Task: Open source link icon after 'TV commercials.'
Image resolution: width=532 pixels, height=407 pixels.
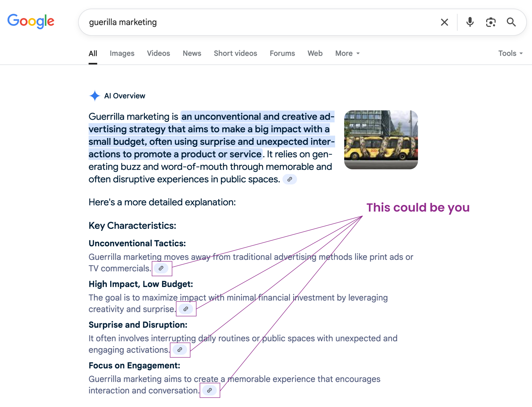Action: [x=161, y=268]
